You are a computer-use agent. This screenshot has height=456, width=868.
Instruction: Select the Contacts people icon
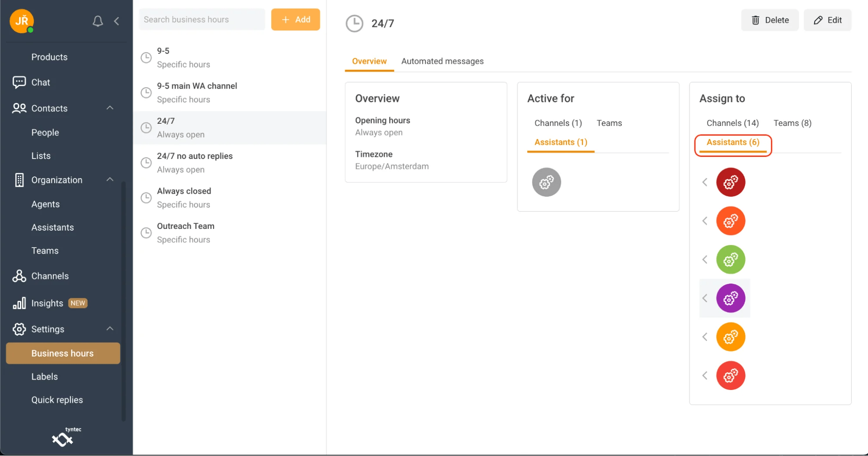point(18,108)
